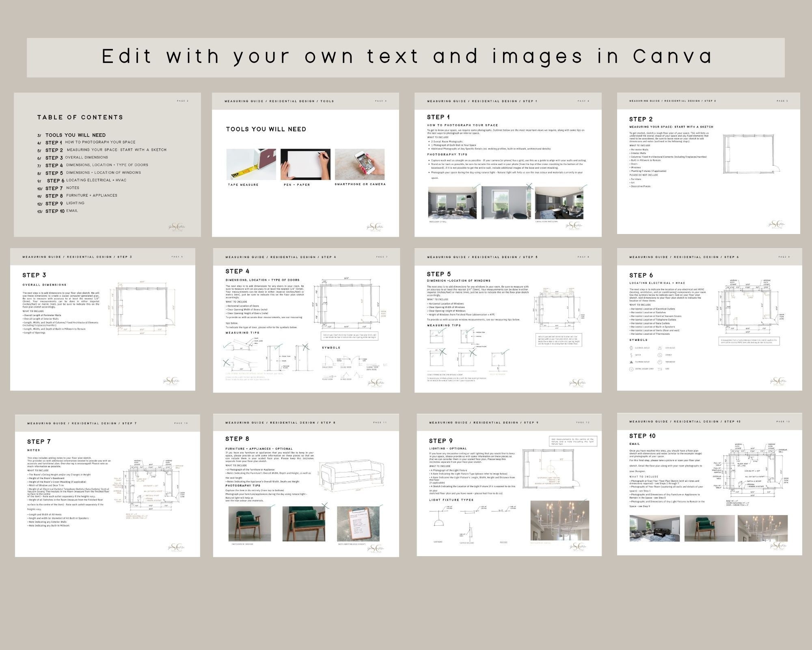Click the vent symbol on Step 6
This screenshot has height=650, width=812.
pyautogui.click(x=660, y=369)
